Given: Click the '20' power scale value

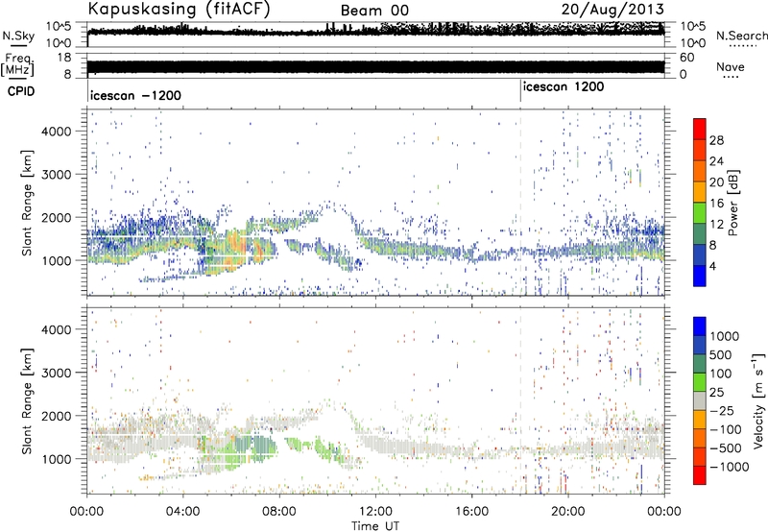Looking at the screenshot, I should coord(716,182).
